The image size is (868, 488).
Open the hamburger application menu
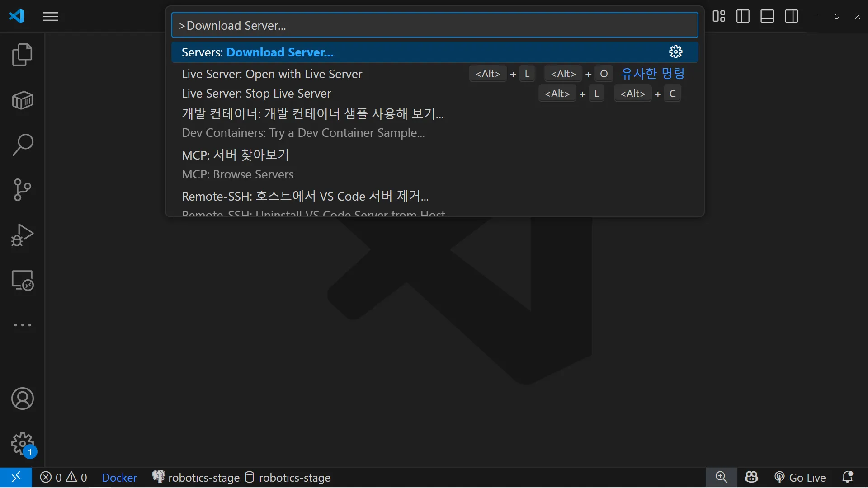tap(51, 17)
